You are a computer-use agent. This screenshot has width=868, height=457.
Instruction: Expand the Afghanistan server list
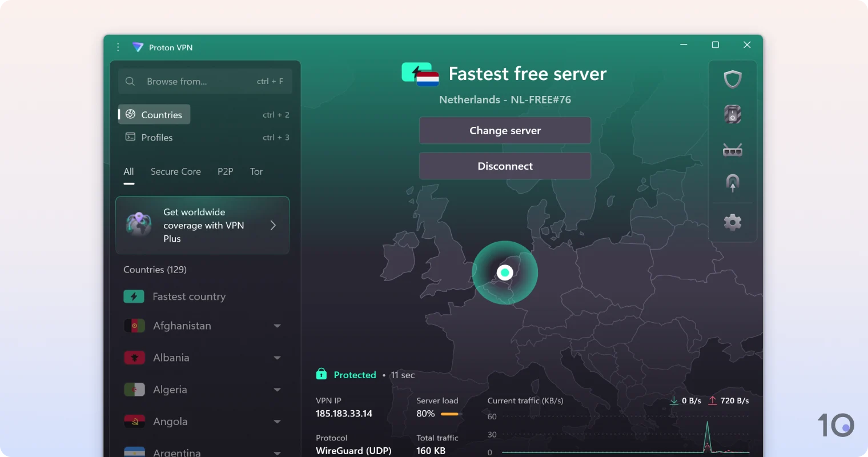[x=278, y=326]
